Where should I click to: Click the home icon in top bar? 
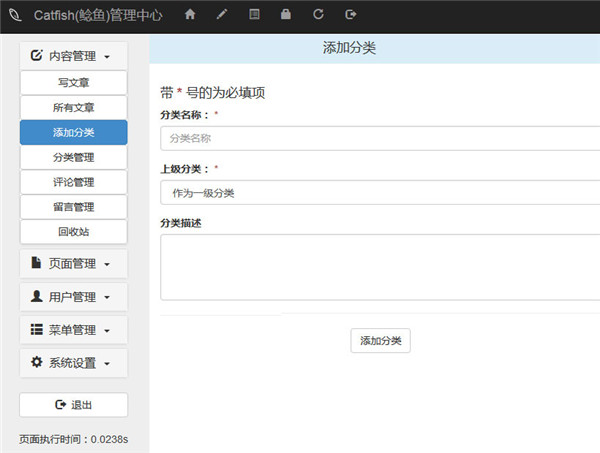point(190,15)
